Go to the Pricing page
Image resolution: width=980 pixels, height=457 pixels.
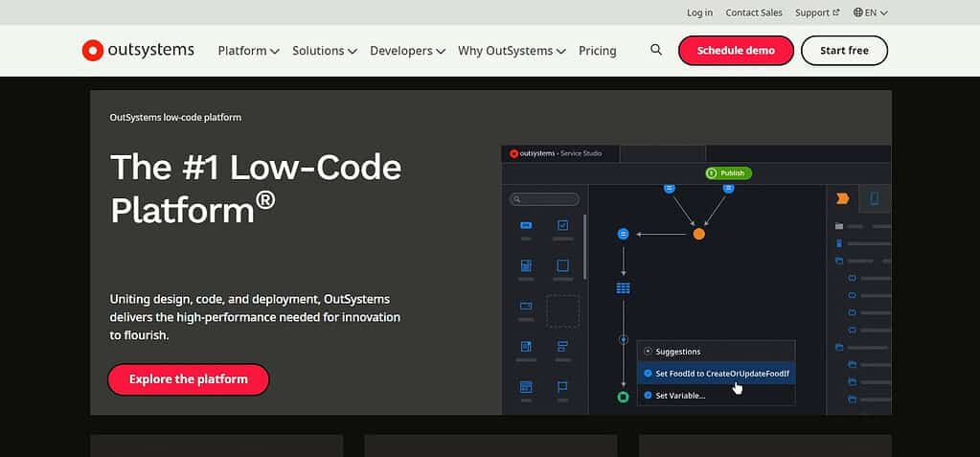[x=598, y=51]
